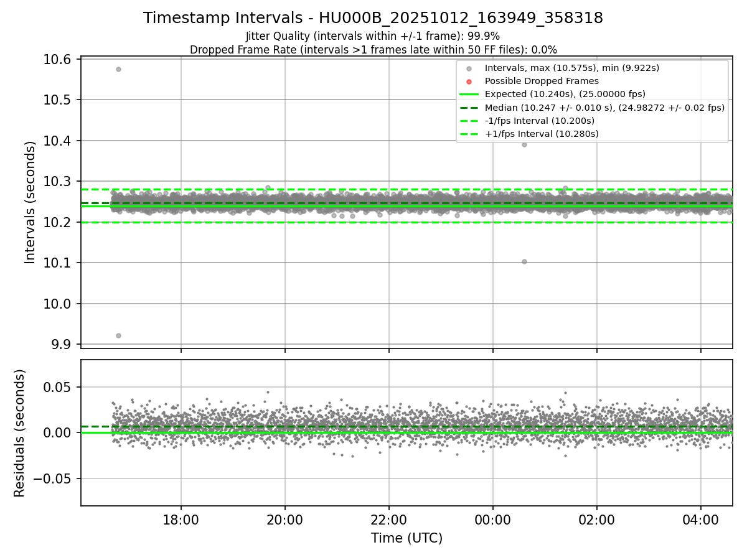Viewport: 747px width, 560px height.
Task: Click the outlier point near 10.39s after 00:00
Action: (x=524, y=144)
